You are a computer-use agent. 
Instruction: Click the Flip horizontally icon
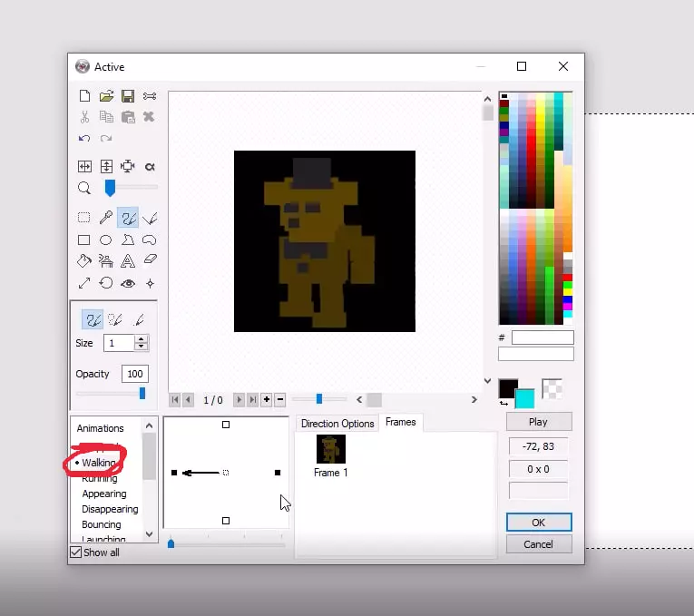(84, 166)
